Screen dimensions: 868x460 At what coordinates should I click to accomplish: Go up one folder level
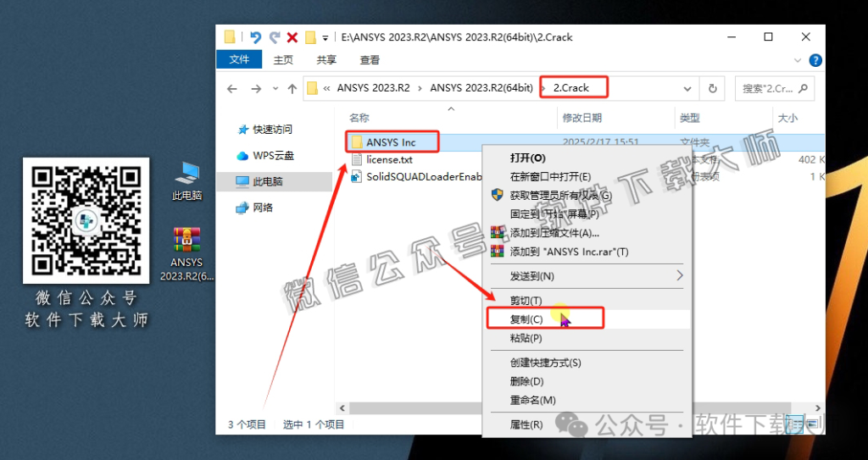[x=292, y=89]
